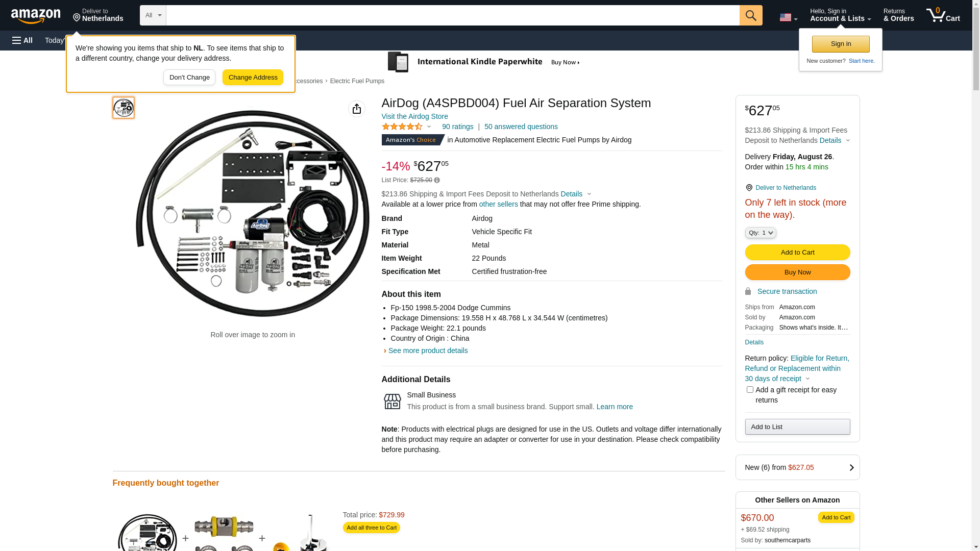
Task: Open the US flag language selector
Action: (788, 17)
